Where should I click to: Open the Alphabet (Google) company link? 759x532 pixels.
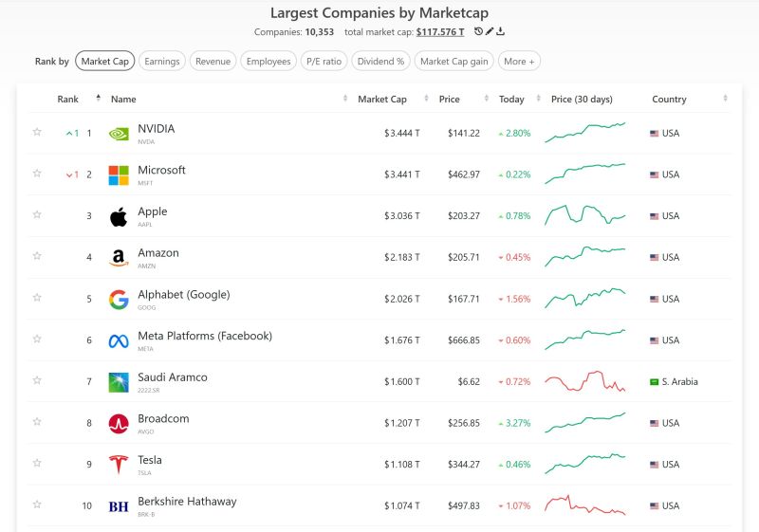point(183,295)
